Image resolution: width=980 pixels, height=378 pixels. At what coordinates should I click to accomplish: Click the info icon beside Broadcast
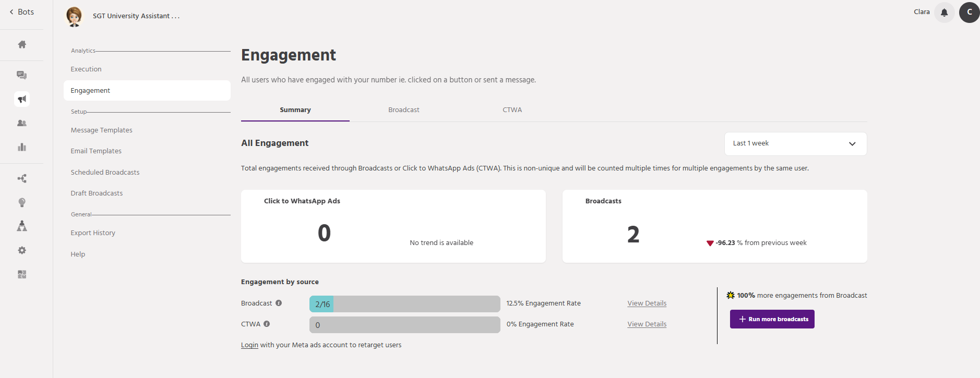[279, 303]
